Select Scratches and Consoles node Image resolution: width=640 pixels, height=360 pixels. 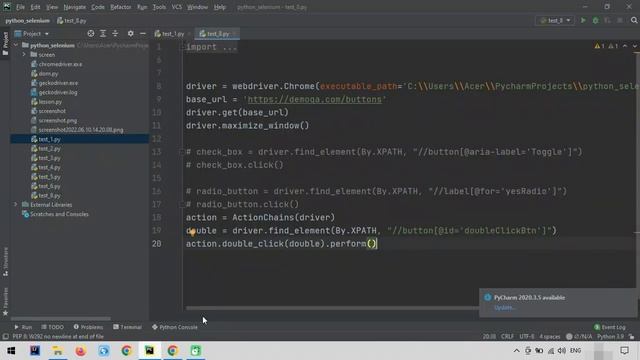pos(59,214)
